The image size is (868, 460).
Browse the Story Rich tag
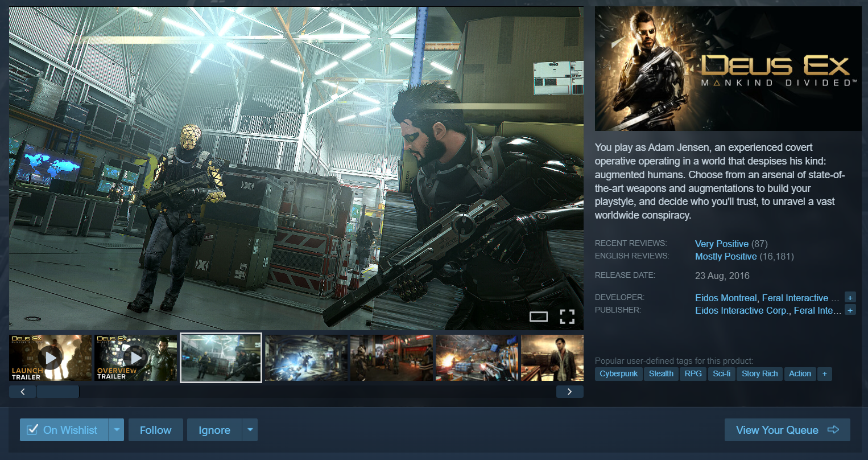[760, 373]
